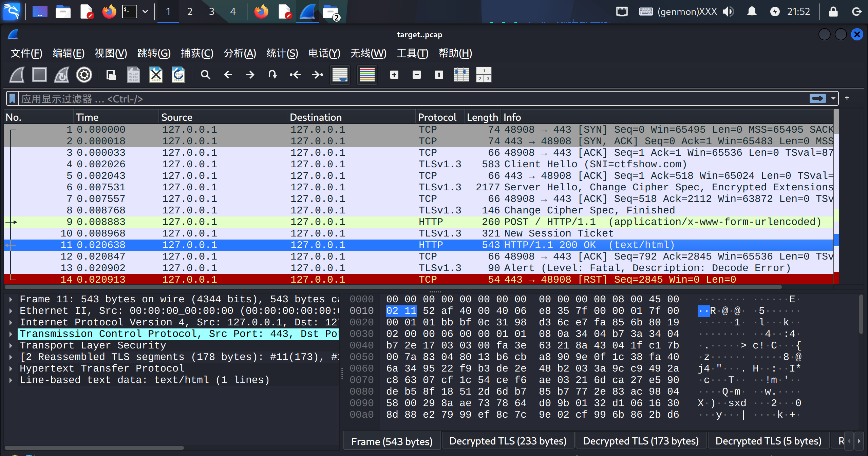Screen dimensions: 868x456
Task: Go to the first packet icon
Action: point(295,75)
